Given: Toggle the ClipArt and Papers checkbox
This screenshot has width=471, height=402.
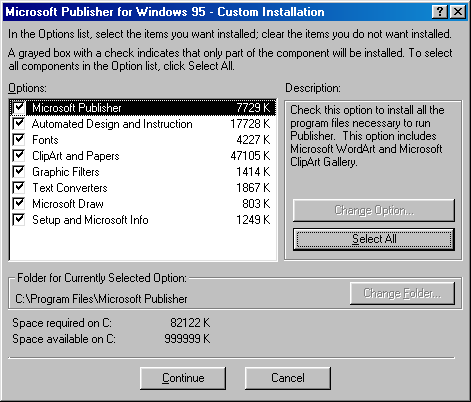Looking at the screenshot, I should pyautogui.click(x=19, y=155).
